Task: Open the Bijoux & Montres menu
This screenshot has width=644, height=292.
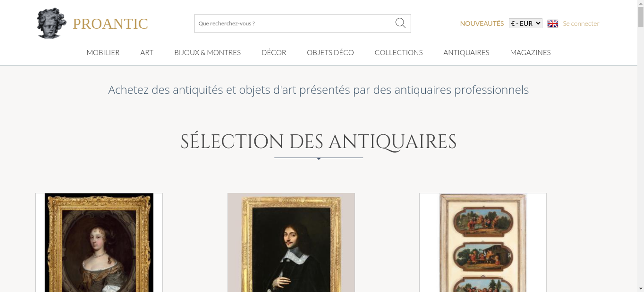Action: point(207,52)
